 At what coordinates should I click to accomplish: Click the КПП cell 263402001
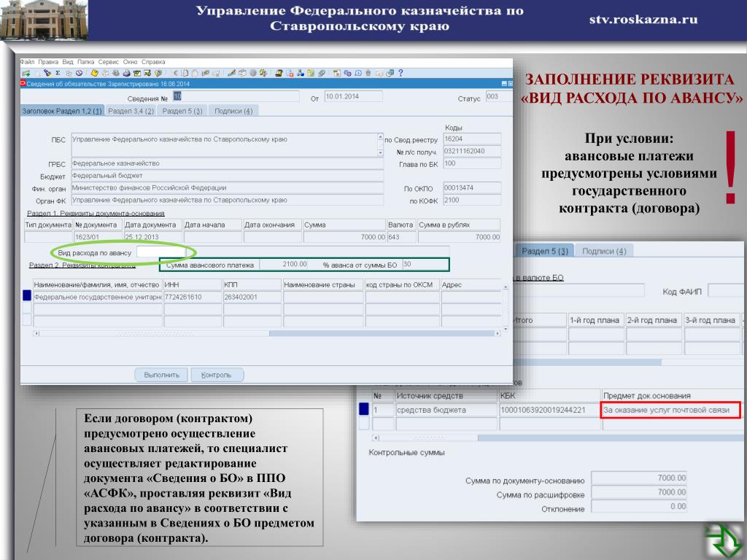(252, 297)
